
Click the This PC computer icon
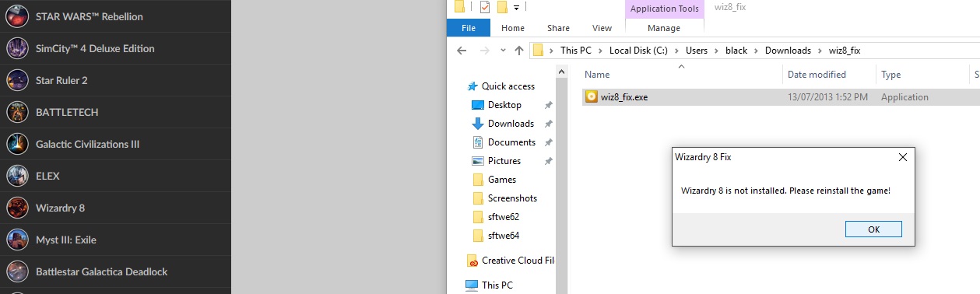coord(472,285)
